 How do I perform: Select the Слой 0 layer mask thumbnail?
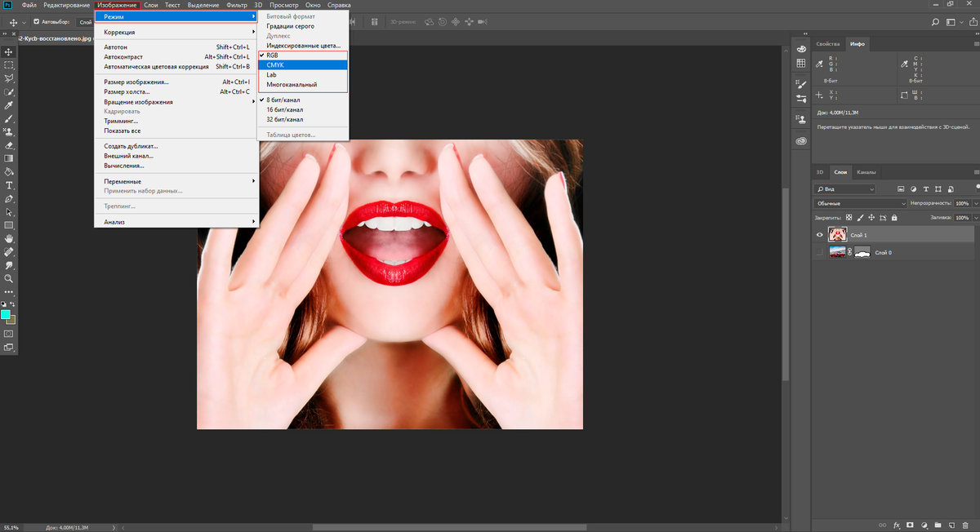862,253
